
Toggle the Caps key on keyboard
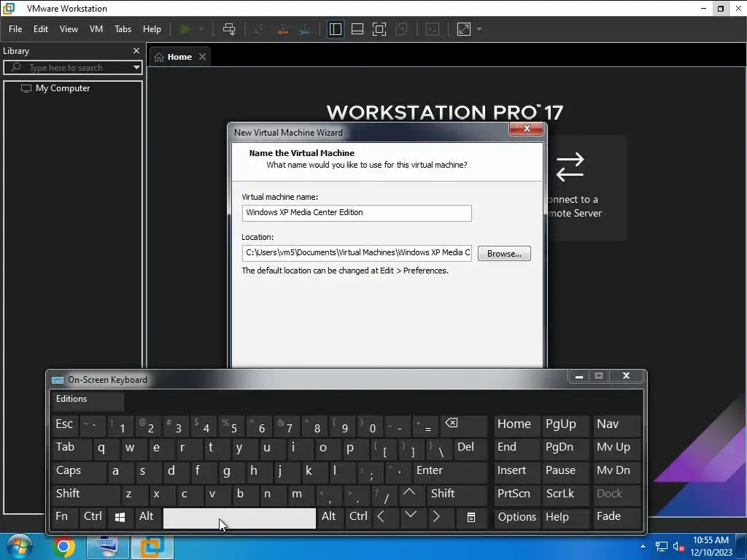pyautogui.click(x=79, y=472)
